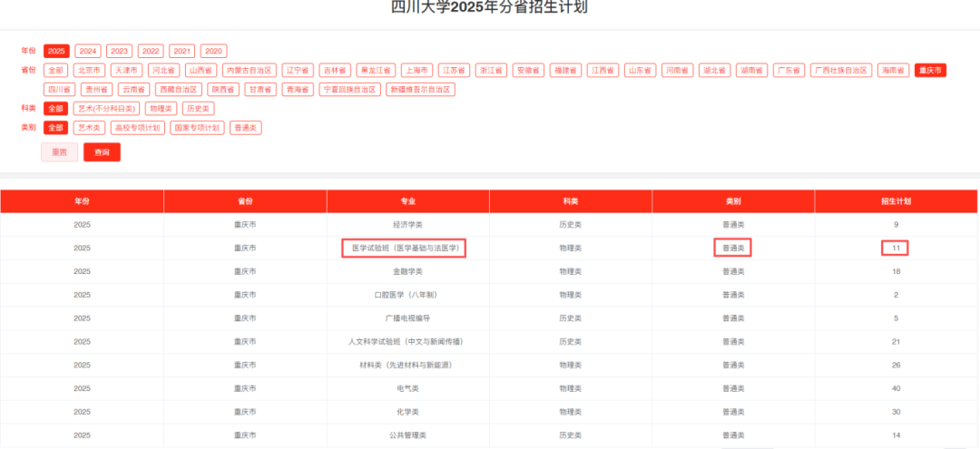The image size is (980, 449).
Task: Filter by province 四川省
Action: 59,90
